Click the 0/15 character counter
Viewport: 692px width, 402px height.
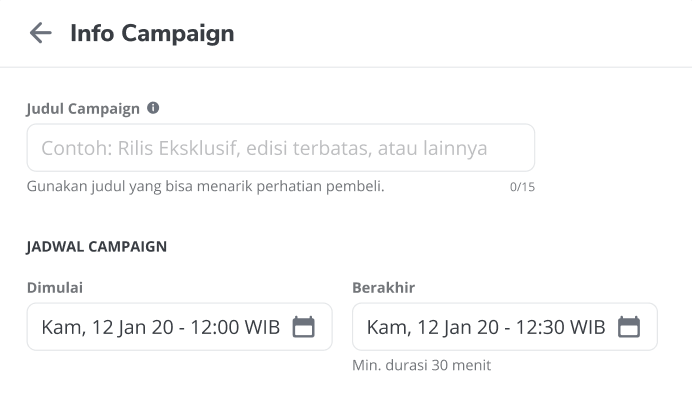(522, 187)
